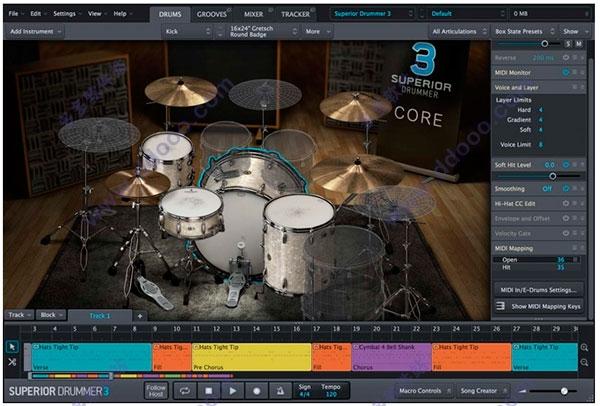Open MIDI In/E-Drums Settings

[538, 290]
